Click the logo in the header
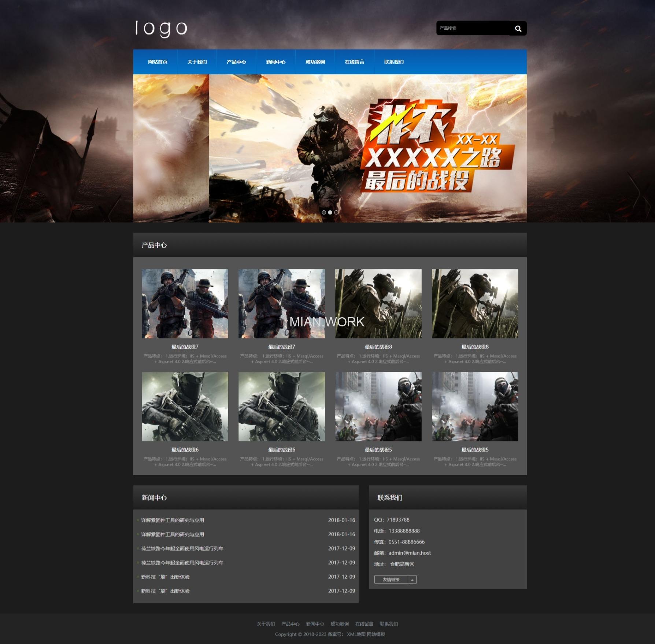Viewport: 655px width, 644px height. pos(161,28)
